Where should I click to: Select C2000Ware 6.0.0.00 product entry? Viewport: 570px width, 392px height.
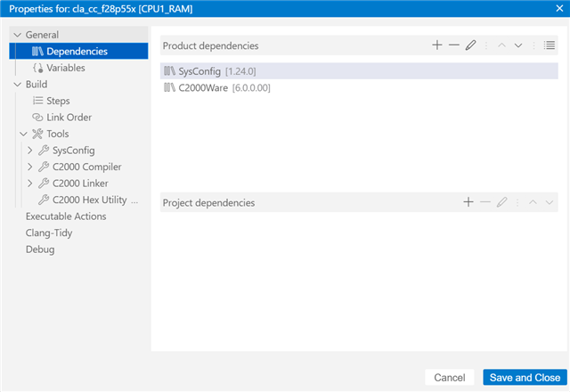click(359, 87)
